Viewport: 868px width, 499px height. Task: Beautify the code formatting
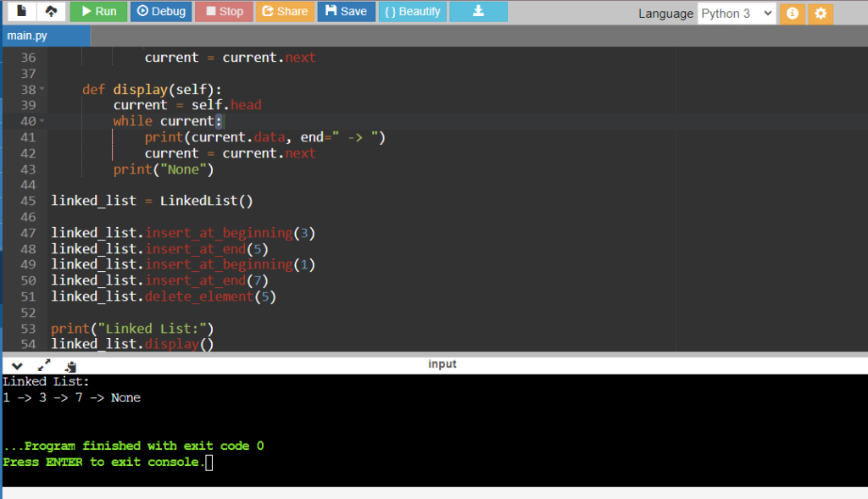(x=412, y=11)
